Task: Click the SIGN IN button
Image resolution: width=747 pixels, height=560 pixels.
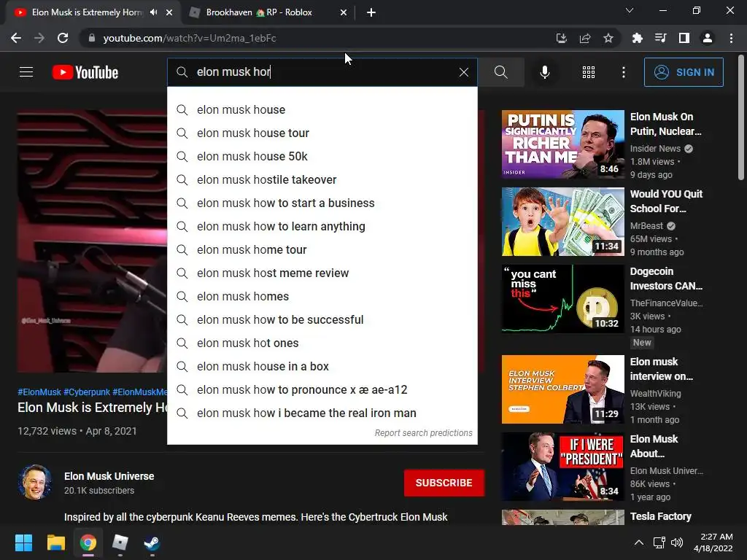Action: coord(684,72)
